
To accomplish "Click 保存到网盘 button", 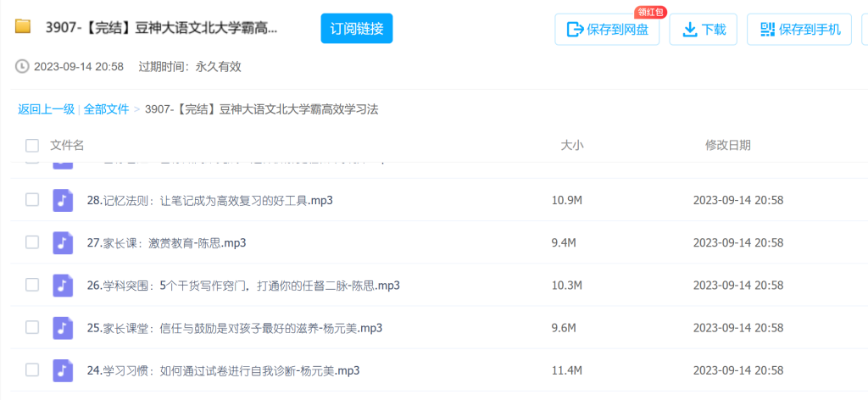I will click(607, 30).
